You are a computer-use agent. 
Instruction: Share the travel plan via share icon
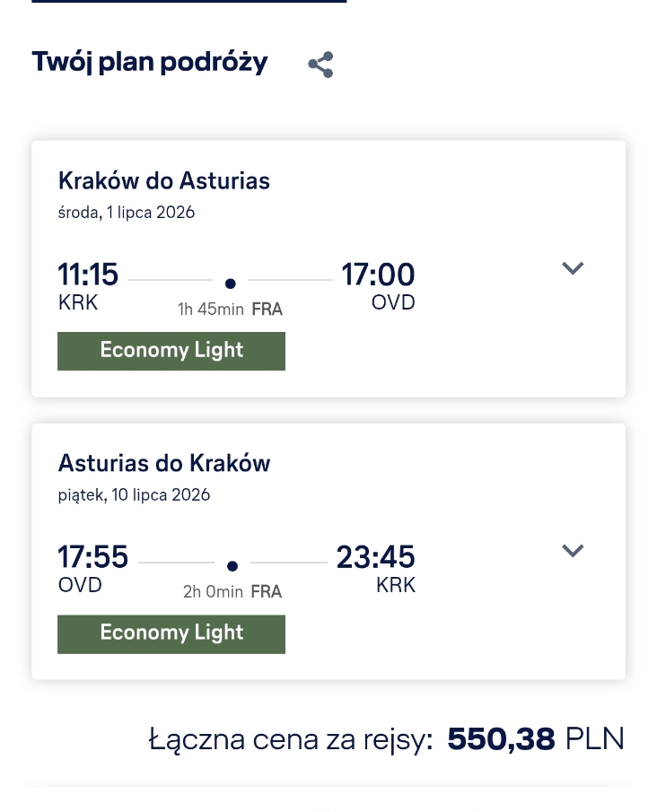(x=320, y=65)
